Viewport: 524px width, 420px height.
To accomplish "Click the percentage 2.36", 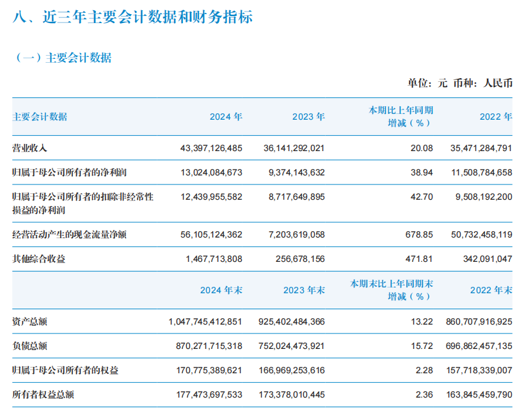I will [x=424, y=394].
